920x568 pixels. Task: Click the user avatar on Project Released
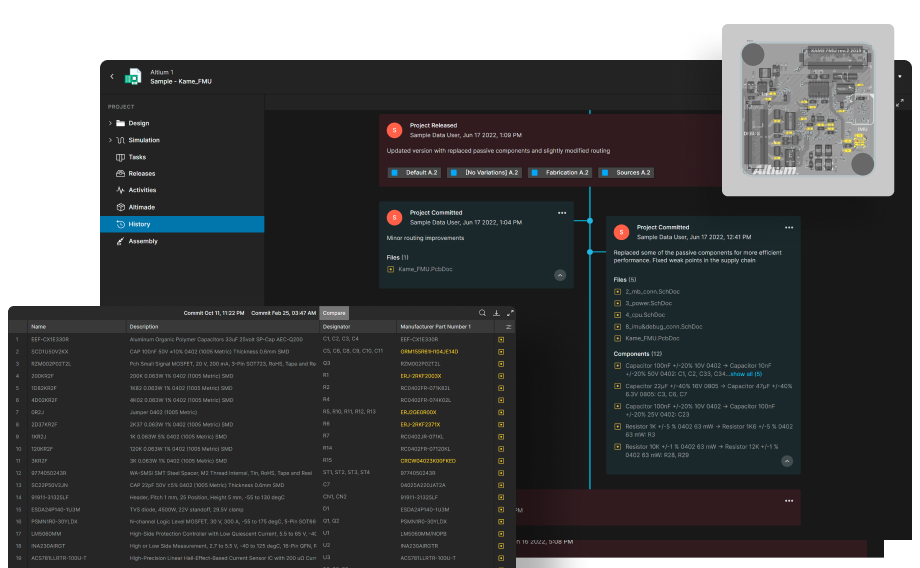click(x=394, y=130)
